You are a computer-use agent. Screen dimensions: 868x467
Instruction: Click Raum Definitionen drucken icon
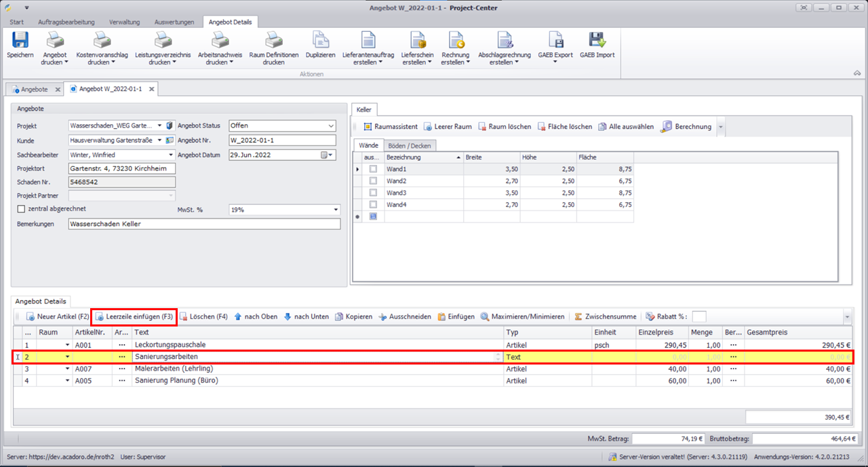coord(273,40)
